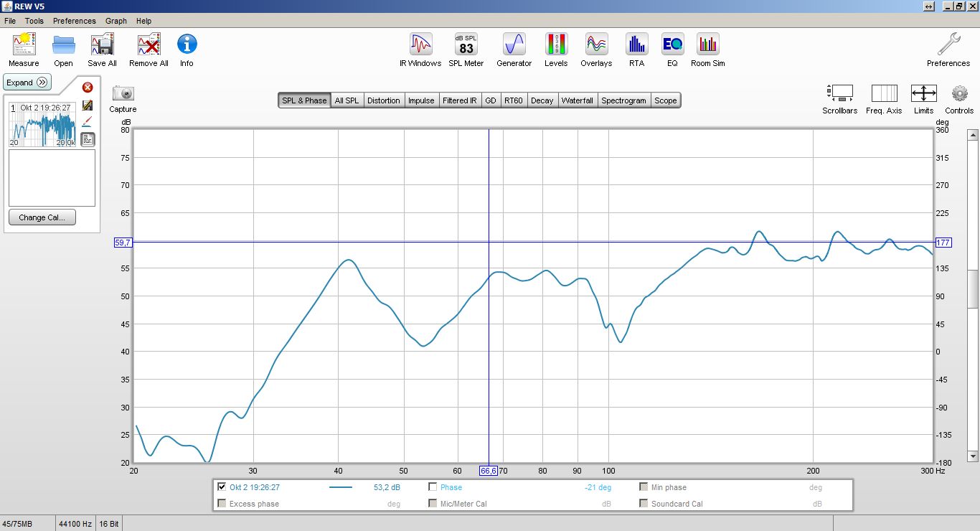Switch to the Waterfall tab
Screen dimensions: 980x531
coord(578,100)
